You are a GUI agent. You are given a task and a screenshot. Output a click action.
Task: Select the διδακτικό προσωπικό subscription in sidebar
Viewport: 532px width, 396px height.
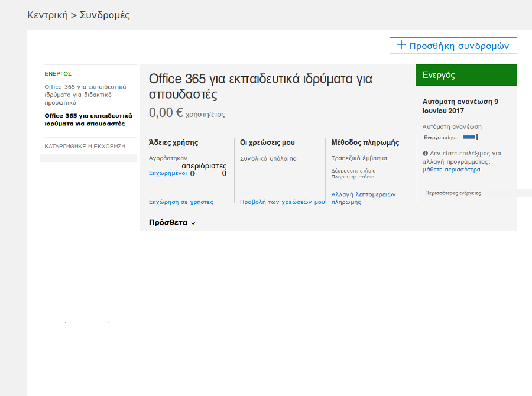pos(85,94)
